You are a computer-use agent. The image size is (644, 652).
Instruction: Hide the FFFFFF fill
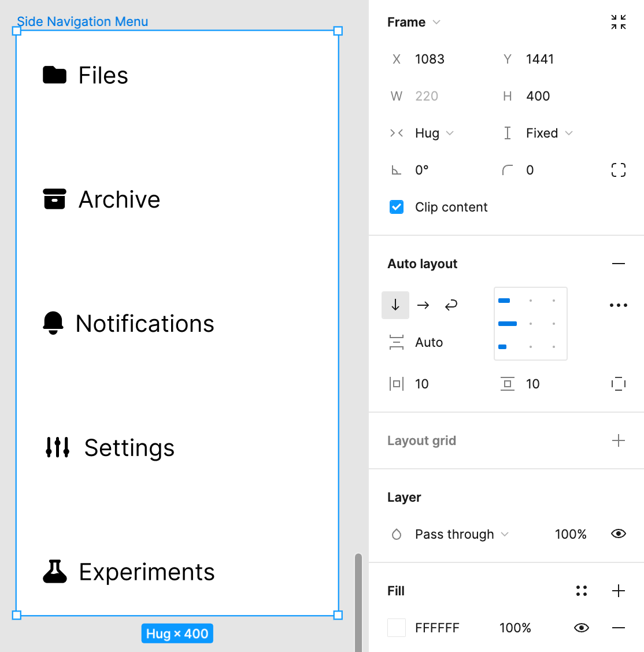click(581, 628)
